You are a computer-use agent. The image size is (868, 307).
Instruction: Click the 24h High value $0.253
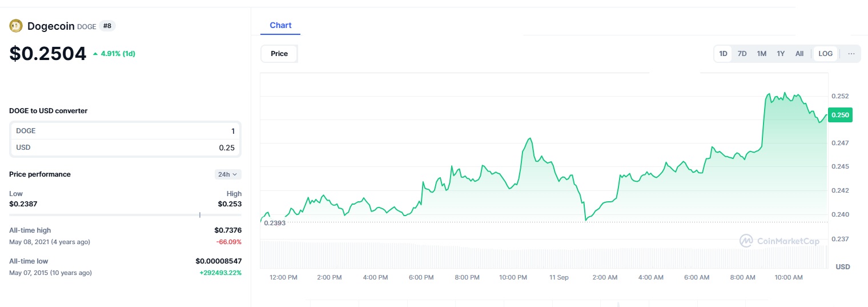coord(230,204)
